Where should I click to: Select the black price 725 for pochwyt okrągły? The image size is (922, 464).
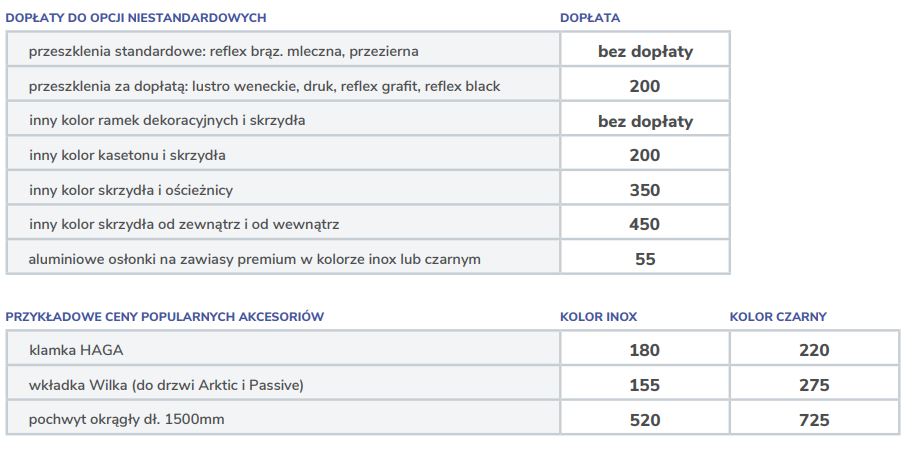pyautogui.click(x=814, y=420)
